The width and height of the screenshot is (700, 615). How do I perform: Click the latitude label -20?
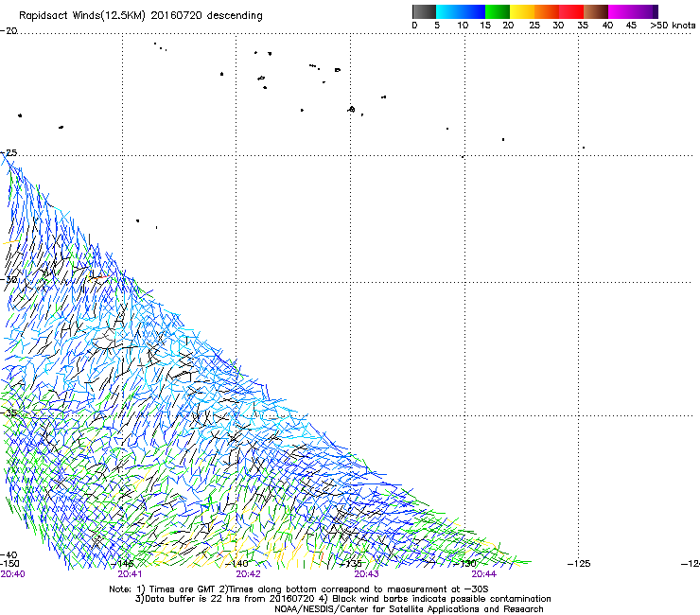(x=9, y=31)
